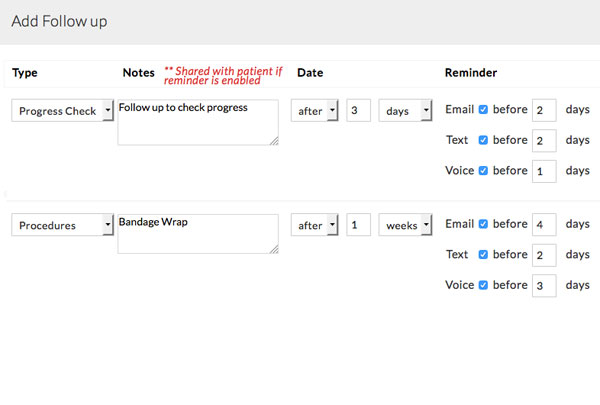This screenshot has width=600, height=405.
Task: Uncheck Email reminder for Progress Check
Action: [484, 110]
